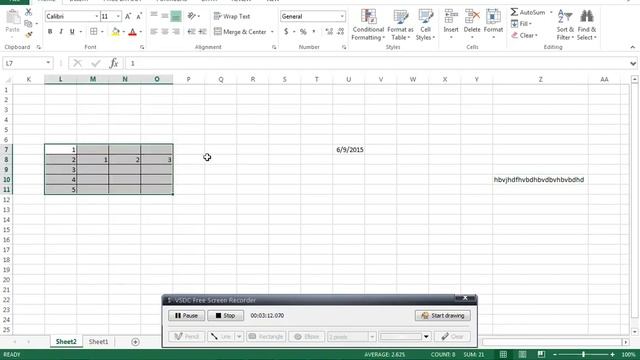
Task: Apply middle align to cells
Action: coord(164,16)
